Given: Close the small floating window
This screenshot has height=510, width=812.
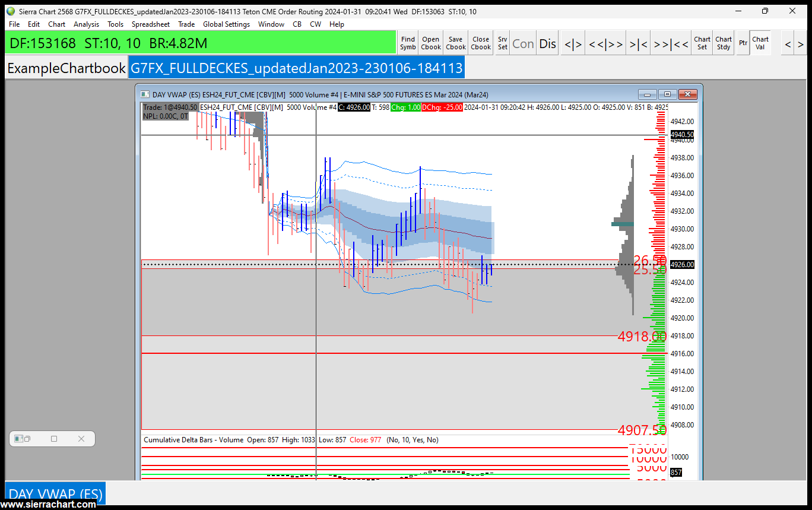Looking at the screenshot, I should [81, 439].
